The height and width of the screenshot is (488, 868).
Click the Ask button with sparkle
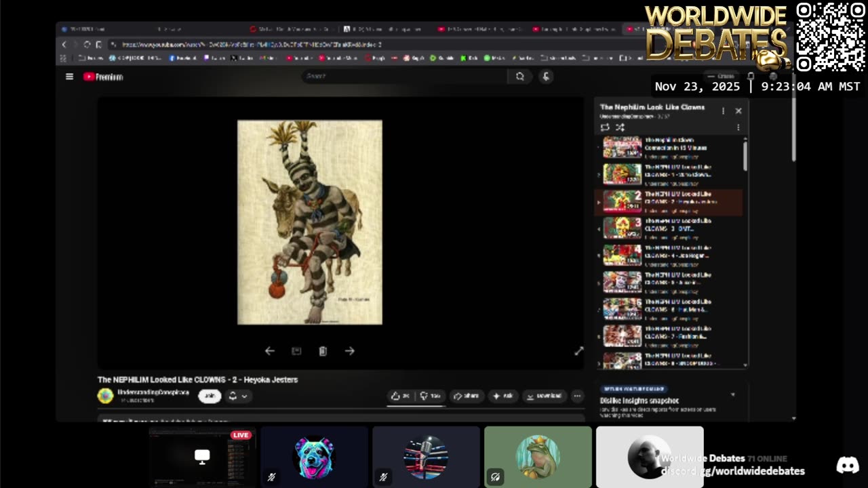(x=502, y=396)
